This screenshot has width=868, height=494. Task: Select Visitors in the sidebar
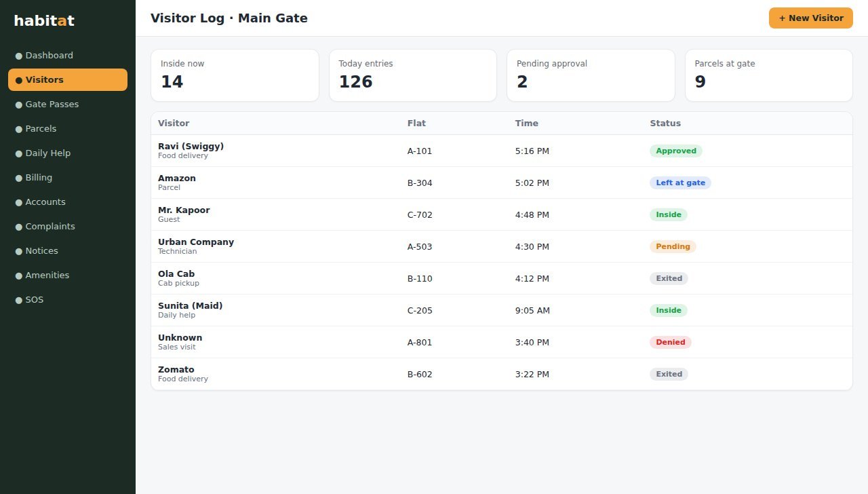pyautogui.click(x=68, y=80)
